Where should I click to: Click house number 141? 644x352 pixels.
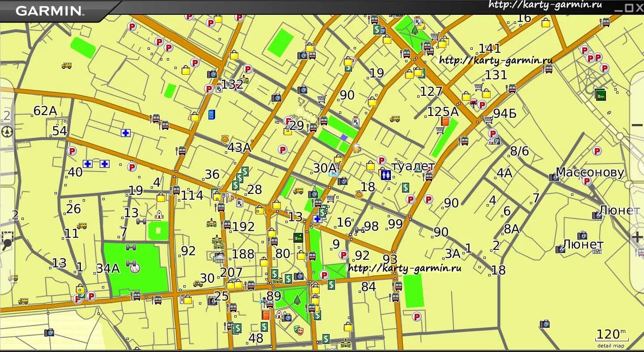489,48
